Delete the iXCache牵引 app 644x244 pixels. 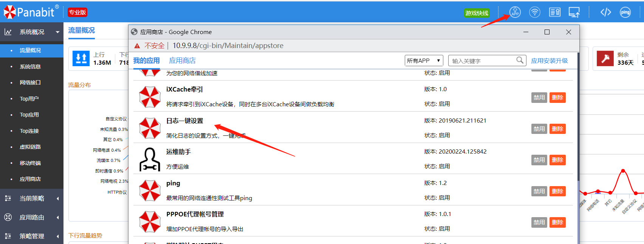[x=557, y=98]
